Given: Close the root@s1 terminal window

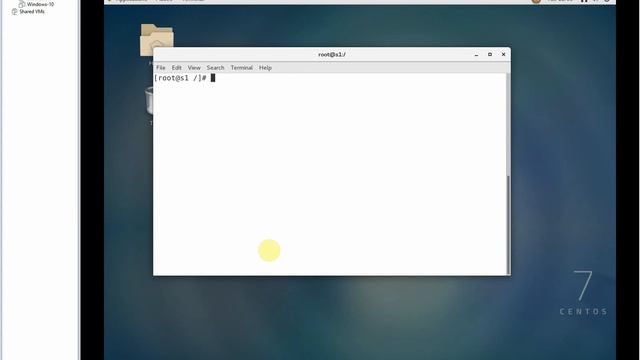Looking at the screenshot, I should coord(504,54).
